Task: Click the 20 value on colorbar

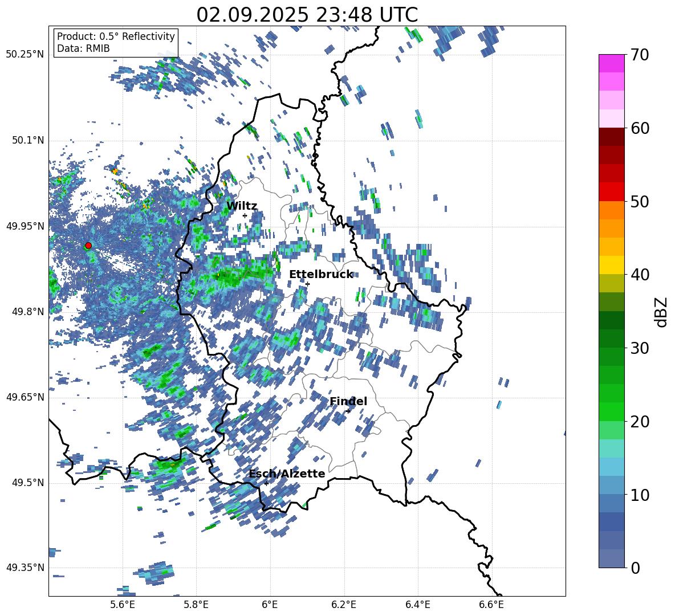Action: point(639,421)
